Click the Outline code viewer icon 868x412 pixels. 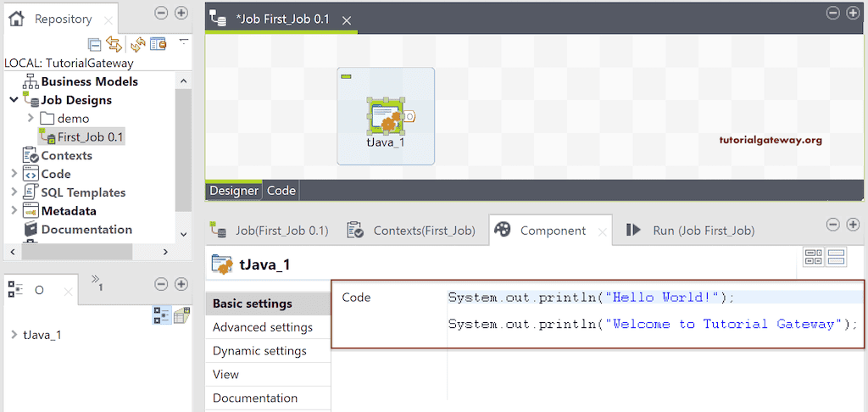coord(181,315)
